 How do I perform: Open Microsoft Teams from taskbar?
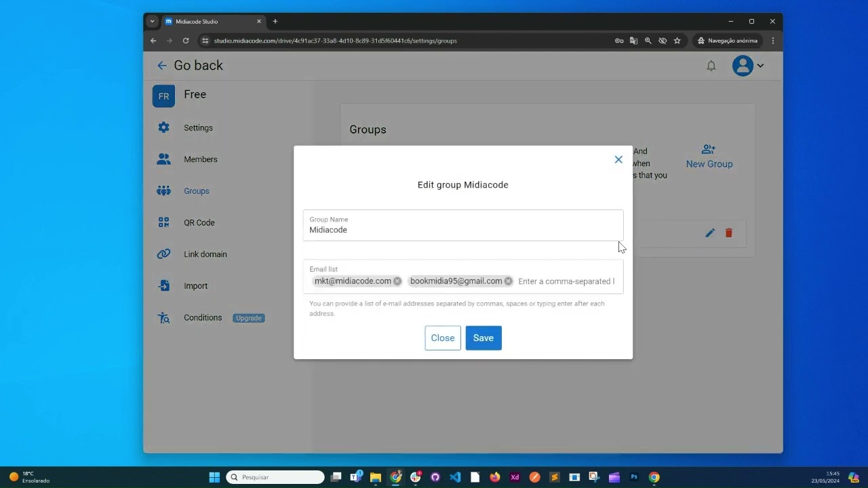(355, 477)
